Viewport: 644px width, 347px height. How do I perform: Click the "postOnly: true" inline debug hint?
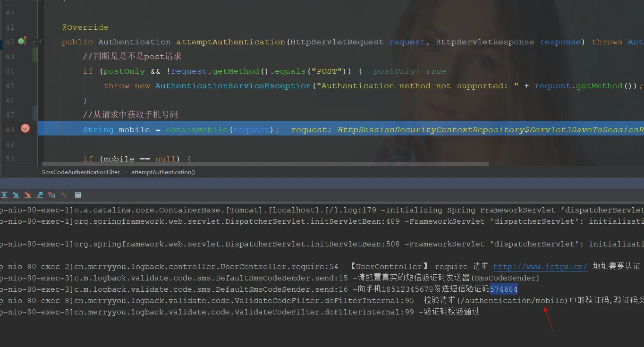(x=410, y=71)
